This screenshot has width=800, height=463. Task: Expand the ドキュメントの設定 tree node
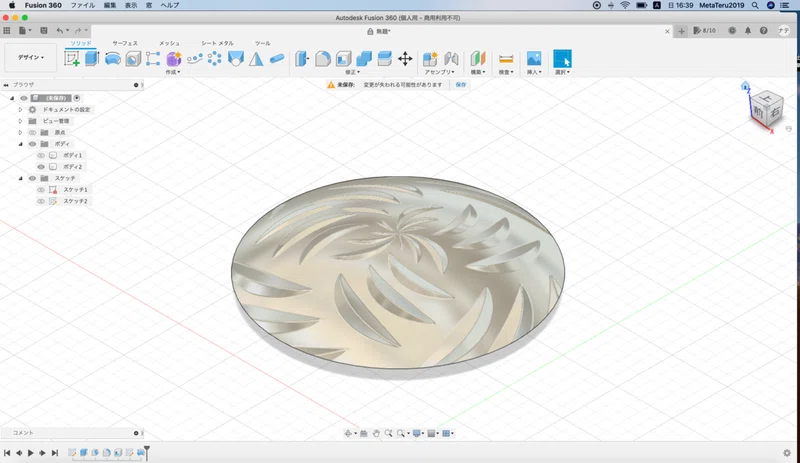(x=20, y=109)
